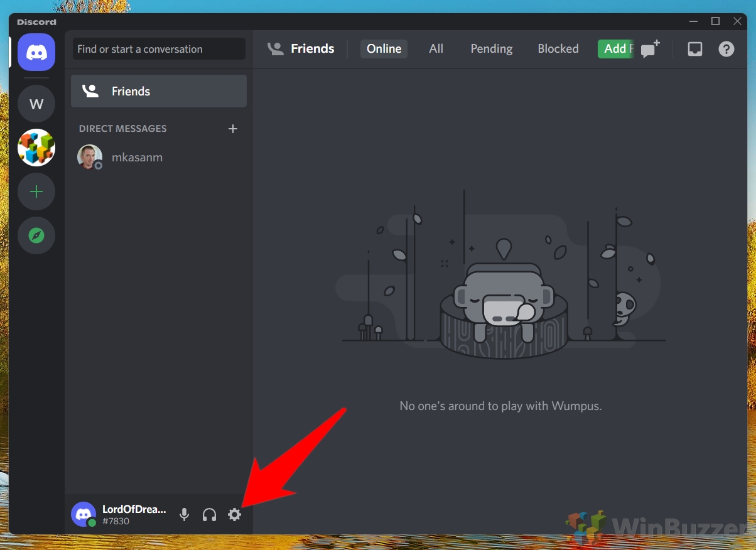Click the Find or start a conversation field
This screenshot has width=756, height=550.
click(159, 49)
